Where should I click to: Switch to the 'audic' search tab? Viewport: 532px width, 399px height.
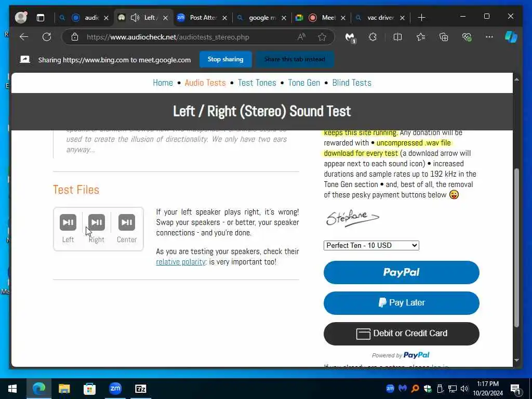(85, 18)
